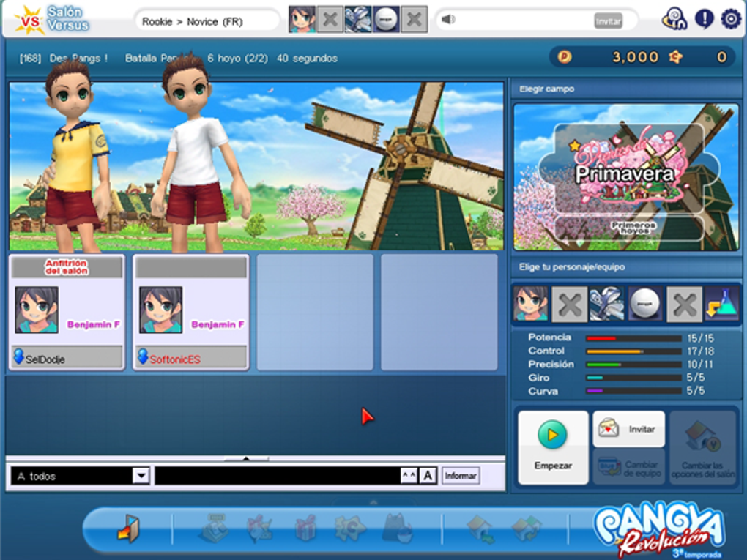
Task: Select SoftonicES player card
Action: point(191,312)
